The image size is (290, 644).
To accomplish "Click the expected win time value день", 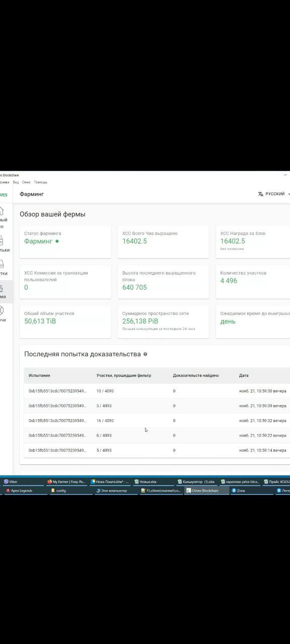I will point(228,321).
